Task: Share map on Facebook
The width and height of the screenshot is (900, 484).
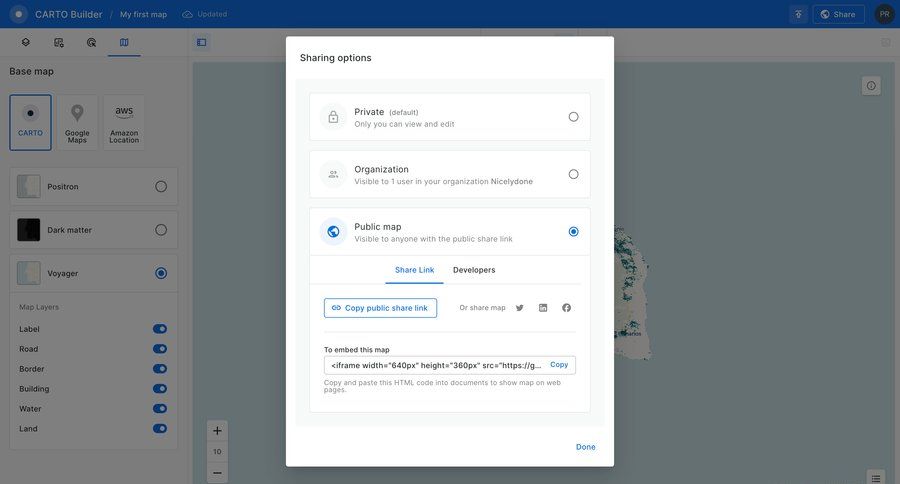Action: 567,308
